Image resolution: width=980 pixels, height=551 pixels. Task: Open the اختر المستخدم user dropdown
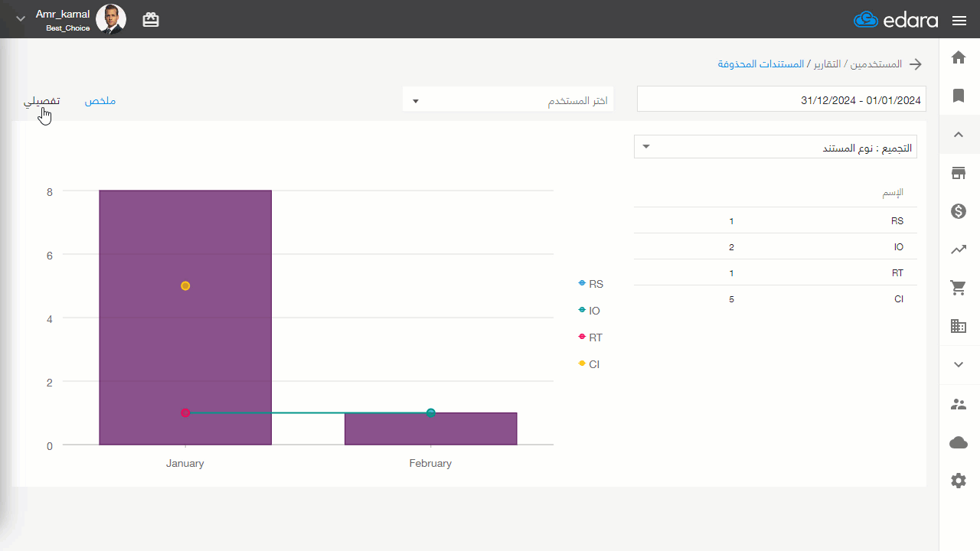coord(508,101)
